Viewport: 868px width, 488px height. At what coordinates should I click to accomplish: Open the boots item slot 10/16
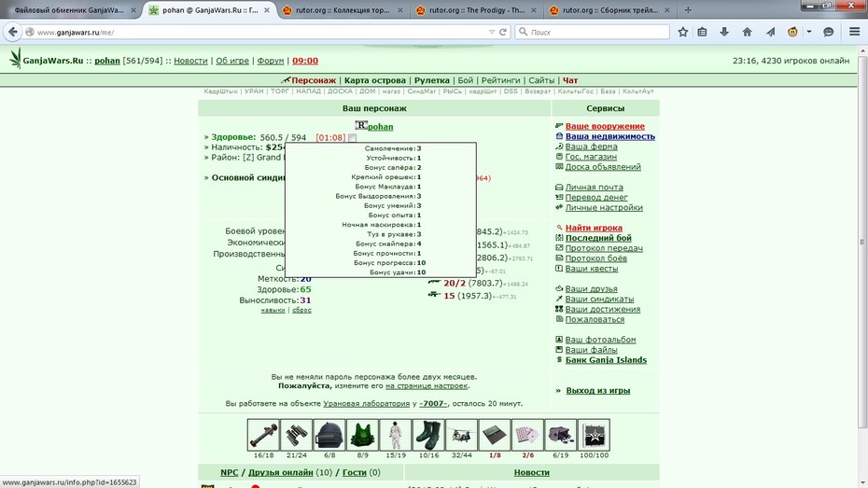428,435
